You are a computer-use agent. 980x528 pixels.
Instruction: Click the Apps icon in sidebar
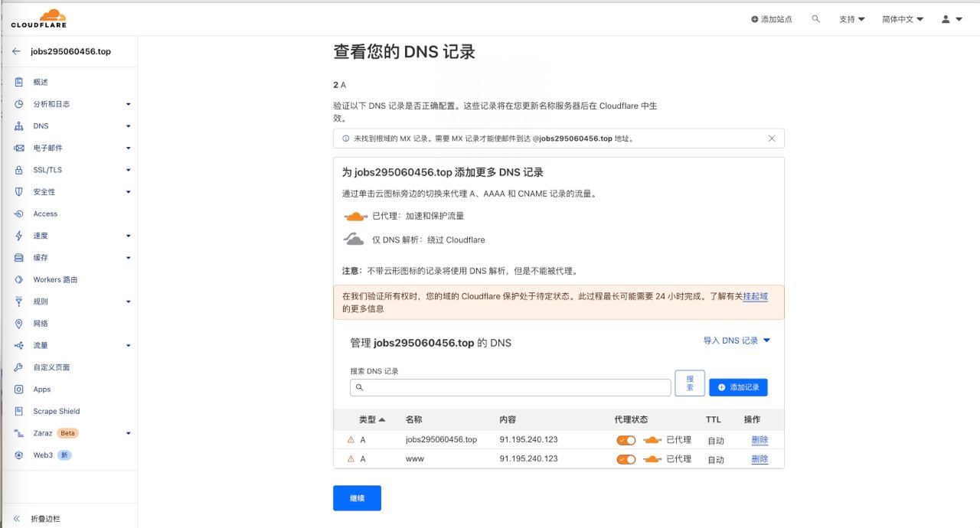coord(19,389)
